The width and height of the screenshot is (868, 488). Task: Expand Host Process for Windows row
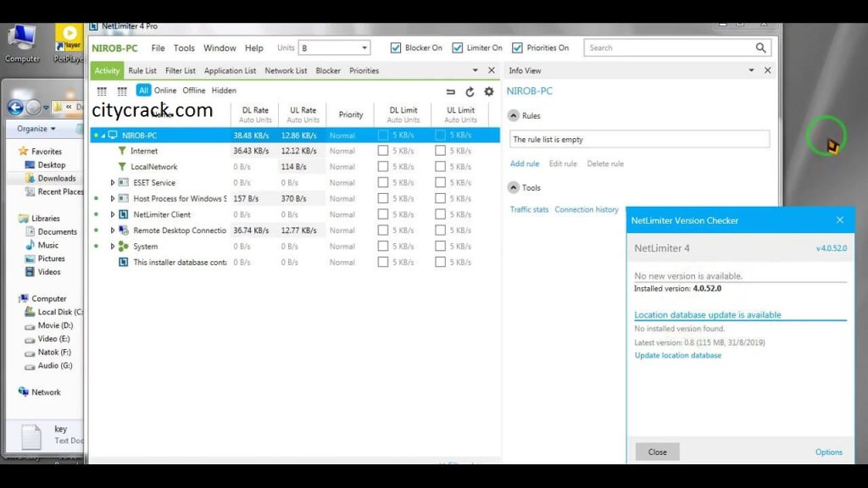tap(113, 198)
